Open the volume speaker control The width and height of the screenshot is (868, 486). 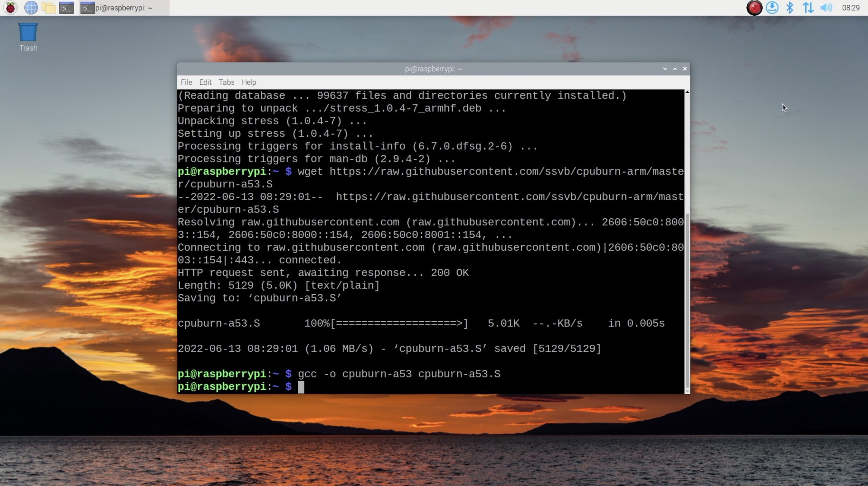pyautogui.click(x=826, y=7)
